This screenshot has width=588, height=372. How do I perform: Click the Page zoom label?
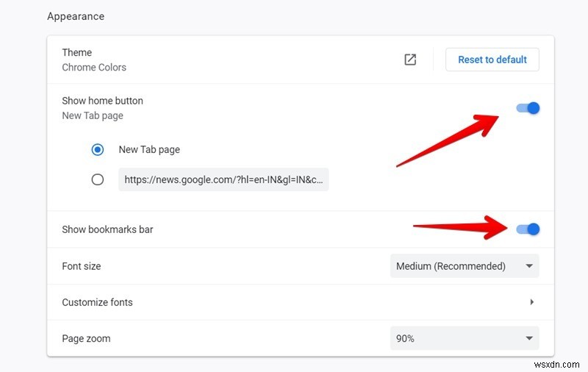point(86,339)
